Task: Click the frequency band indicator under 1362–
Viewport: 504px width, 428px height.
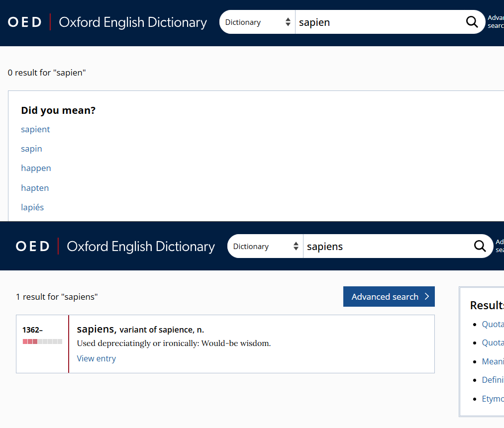Action: pyautogui.click(x=42, y=342)
